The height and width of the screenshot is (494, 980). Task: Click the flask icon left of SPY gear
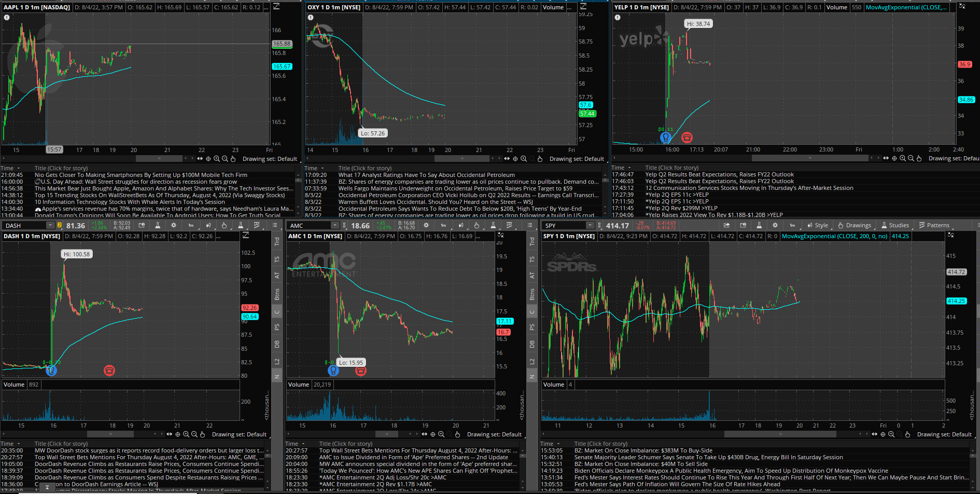click(759, 225)
